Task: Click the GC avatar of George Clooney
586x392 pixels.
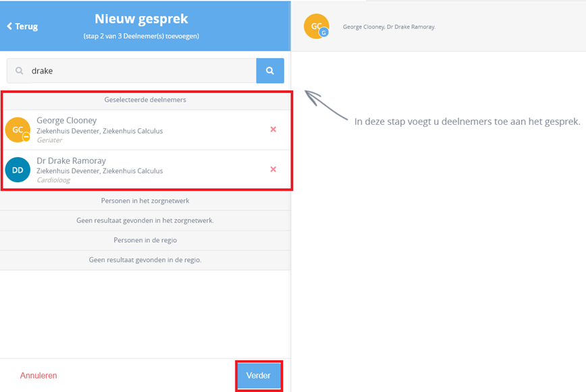Action: pyautogui.click(x=18, y=130)
